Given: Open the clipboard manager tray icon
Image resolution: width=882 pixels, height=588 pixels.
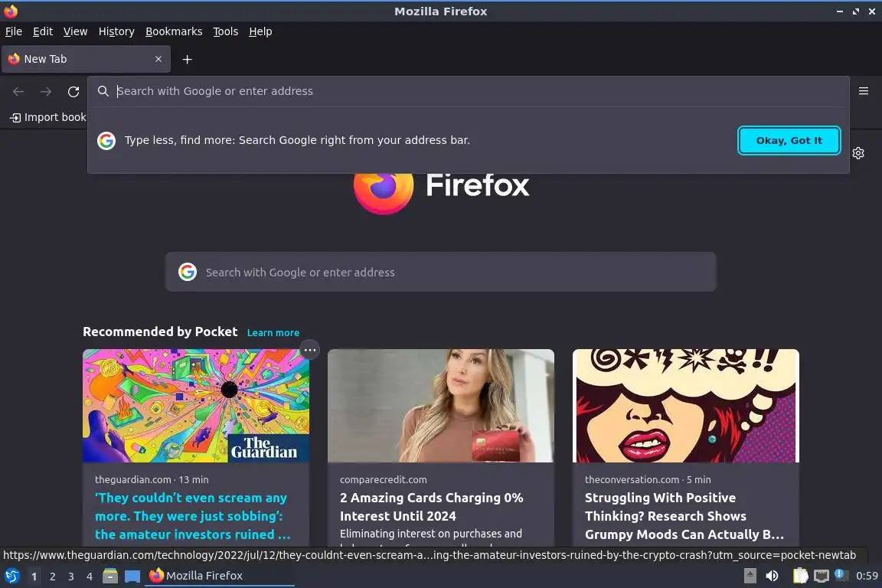Looking at the screenshot, I should click(800, 576).
